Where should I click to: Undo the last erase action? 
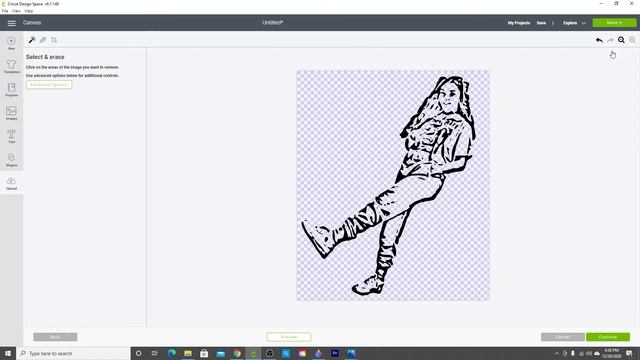[x=599, y=40]
